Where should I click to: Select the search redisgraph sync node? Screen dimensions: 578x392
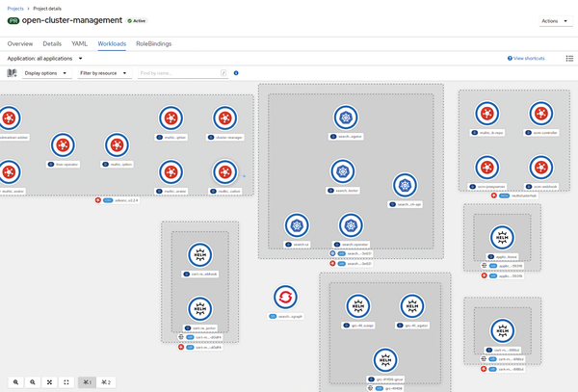tap(285, 297)
